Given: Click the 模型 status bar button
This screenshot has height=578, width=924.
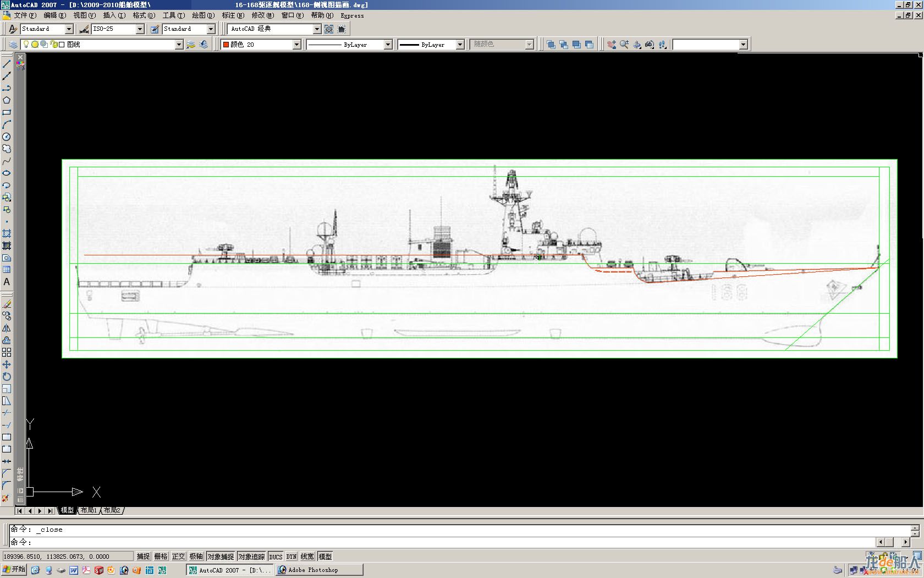Looking at the screenshot, I should [x=325, y=557].
